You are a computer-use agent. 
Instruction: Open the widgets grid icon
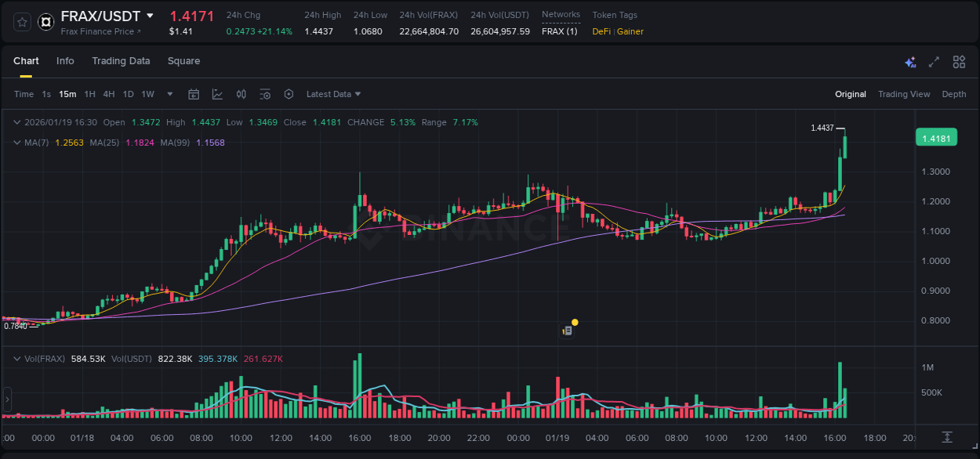click(958, 61)
